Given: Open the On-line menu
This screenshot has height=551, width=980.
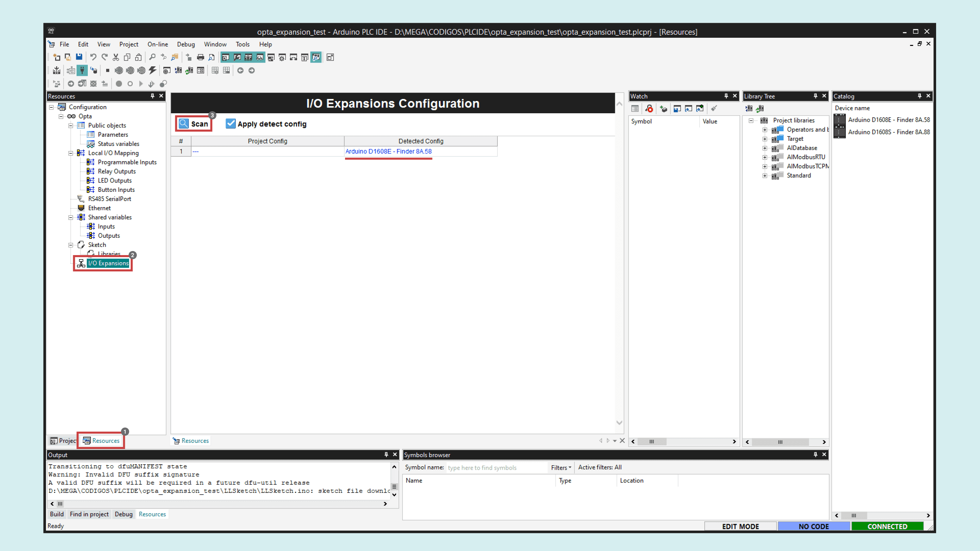Looking at the screenshot, I should (158, 44).
